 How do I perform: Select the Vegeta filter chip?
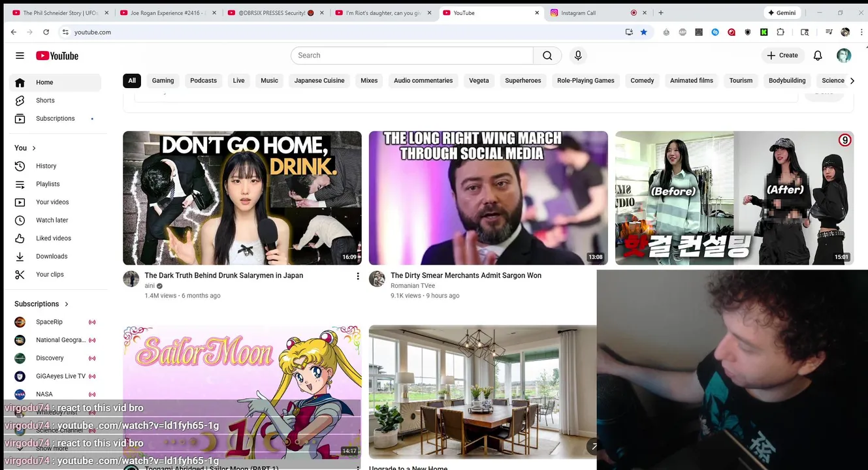(479, 81)
